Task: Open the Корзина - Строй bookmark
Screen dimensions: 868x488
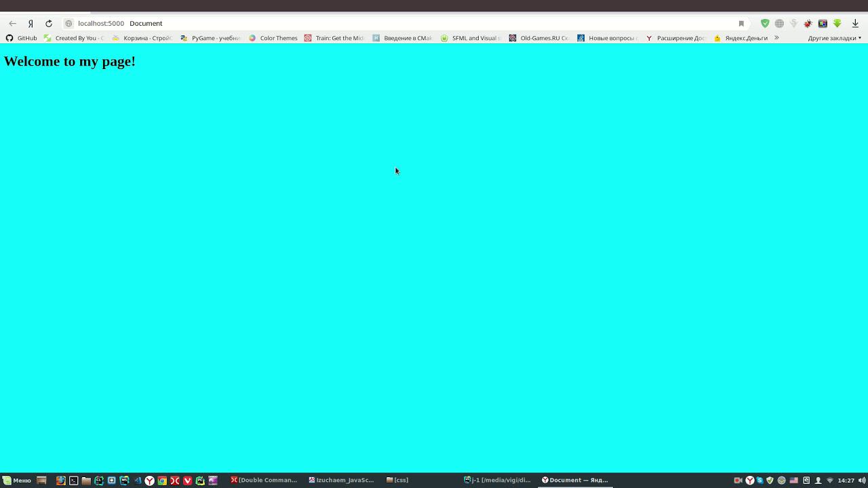Action: pyautogui.click(x=142, y=38)
